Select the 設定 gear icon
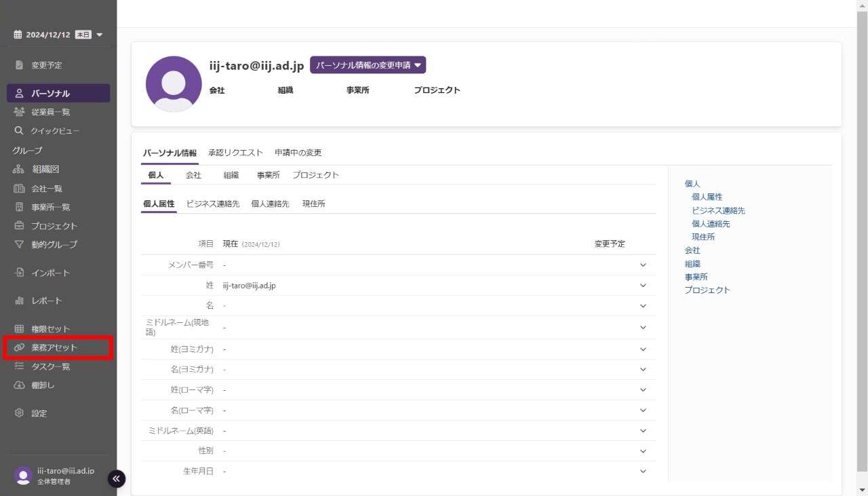 19,413
